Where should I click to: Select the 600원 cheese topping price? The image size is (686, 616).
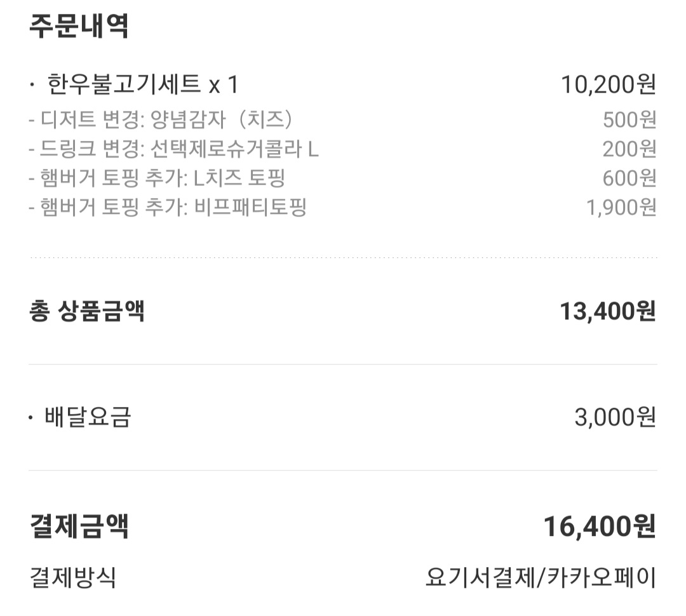point(629,178)
